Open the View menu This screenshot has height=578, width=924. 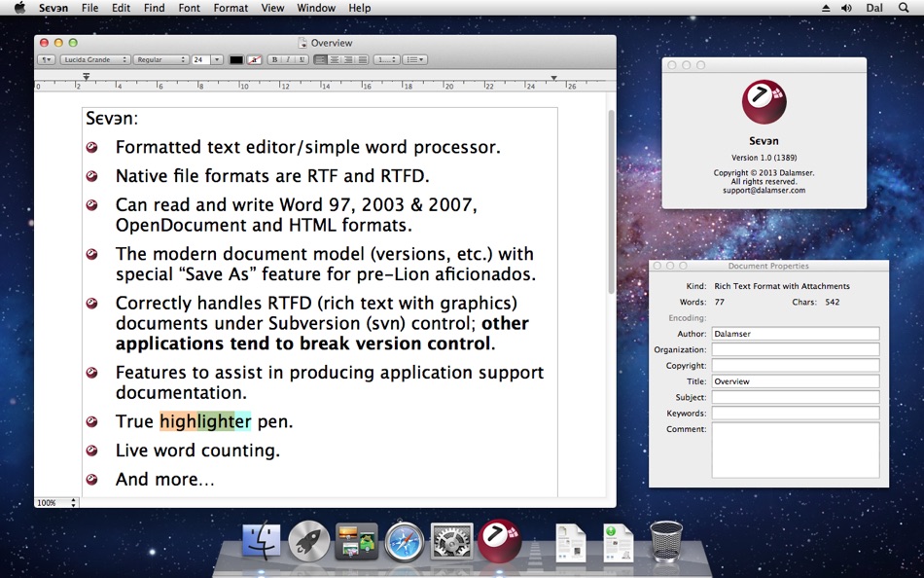point(272,8)
